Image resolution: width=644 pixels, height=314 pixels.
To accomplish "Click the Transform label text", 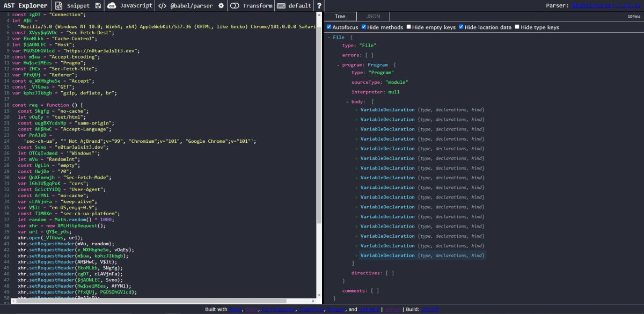I will pyautogui.click(x=257, y=6).
